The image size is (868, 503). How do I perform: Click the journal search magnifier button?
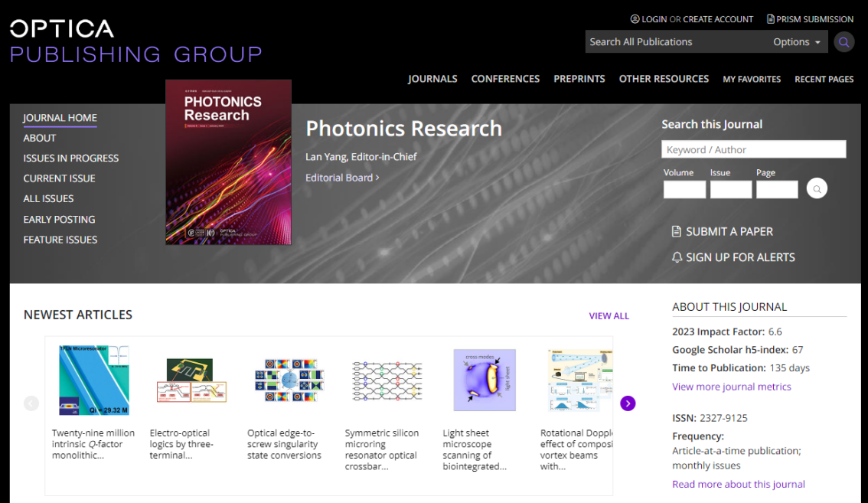(x=817, y=188)
